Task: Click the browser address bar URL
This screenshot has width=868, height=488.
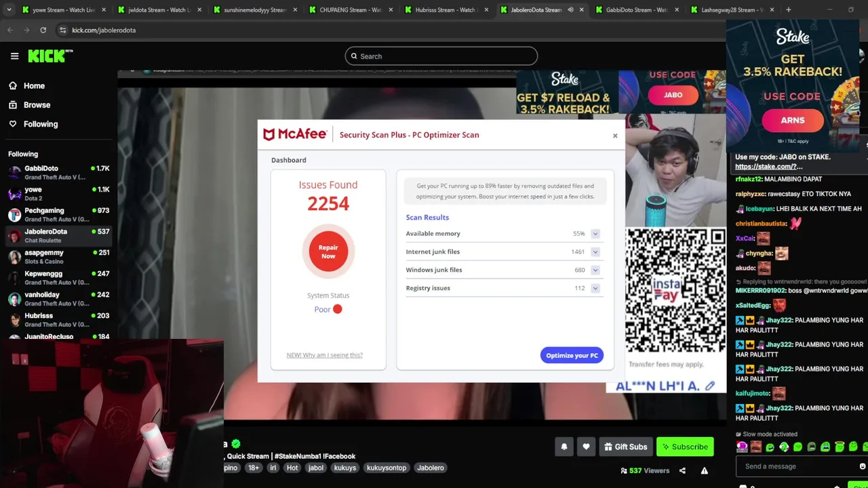Action: point(104,30)
